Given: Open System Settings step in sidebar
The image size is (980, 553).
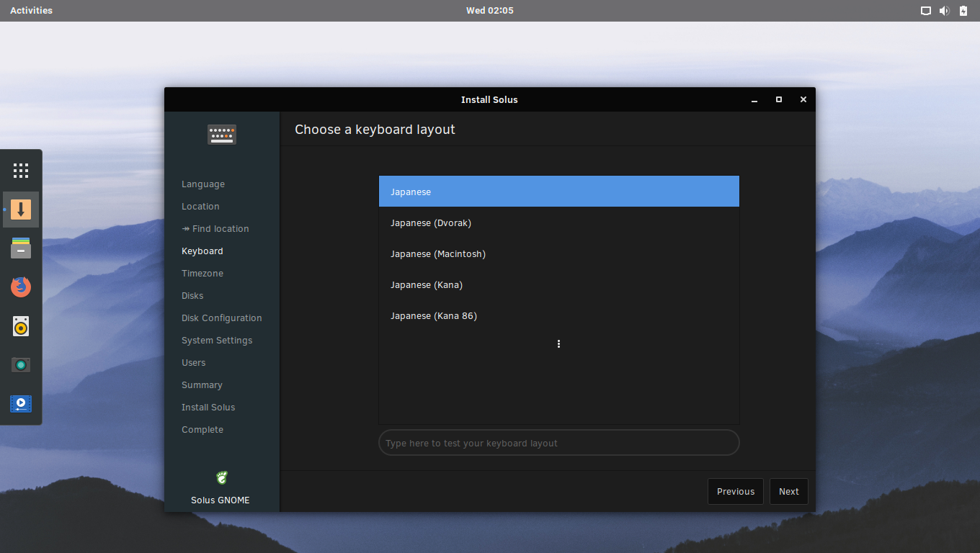Looking at the screenshot, I should click(x=217, y=341).
